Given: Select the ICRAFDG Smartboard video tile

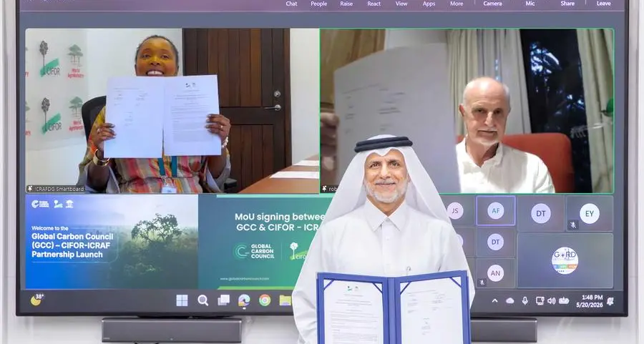Looking at the screenshot, I should 172,110.
